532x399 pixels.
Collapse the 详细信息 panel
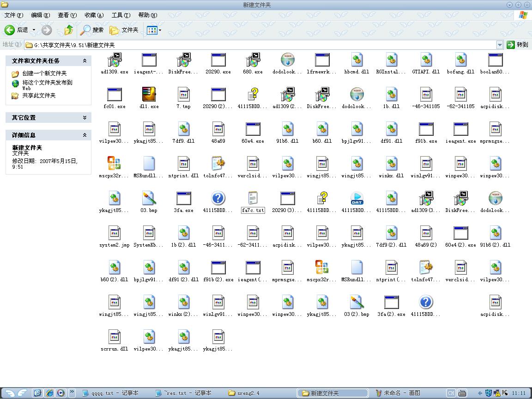85,135
